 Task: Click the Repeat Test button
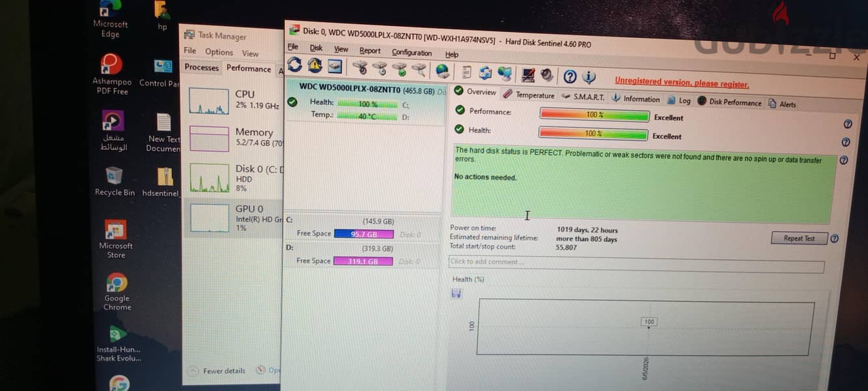(x=799, y=239)
